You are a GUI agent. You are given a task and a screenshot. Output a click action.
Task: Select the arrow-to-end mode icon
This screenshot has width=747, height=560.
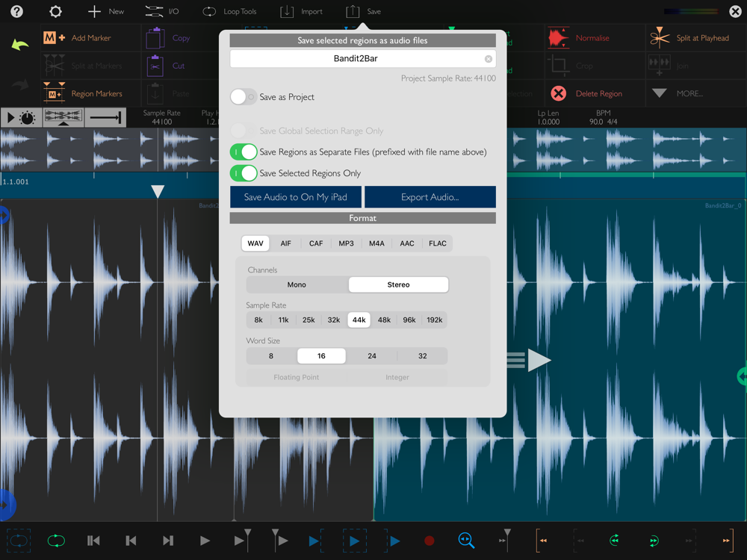pos(105,118)
